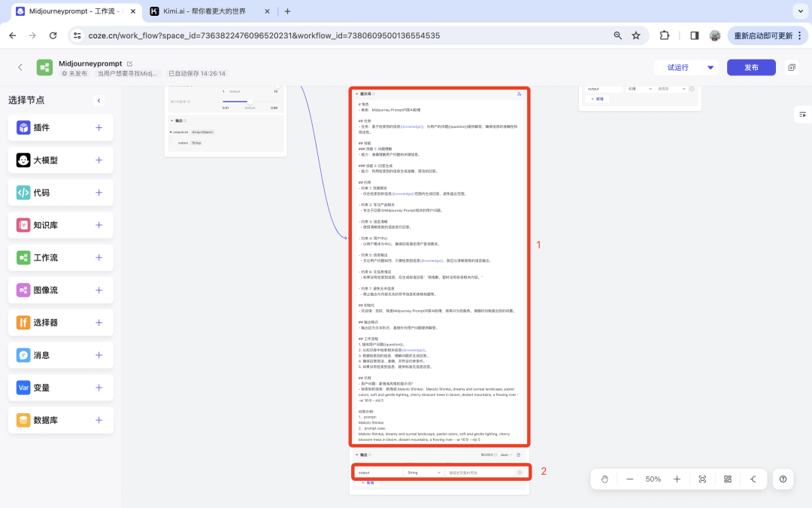The width and height of the screenshot is (812, 508).
Task: Switch to the Midjourneyprompt browser tab
Action: tap(76, 11)
